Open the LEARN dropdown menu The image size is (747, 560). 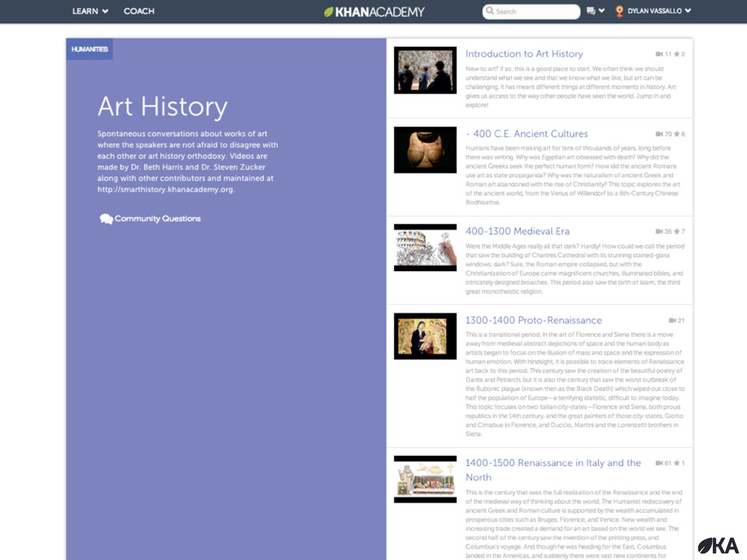click(x=90, y=11)
